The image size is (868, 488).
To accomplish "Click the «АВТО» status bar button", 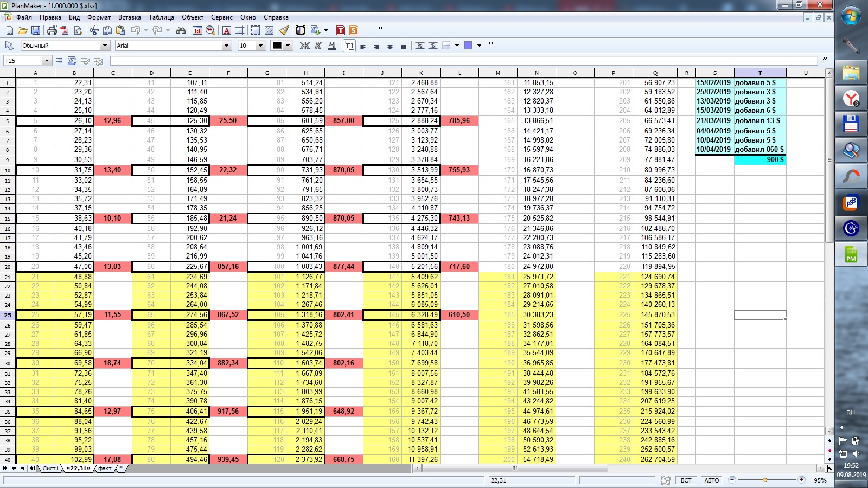I will click(x=711, y=480).
